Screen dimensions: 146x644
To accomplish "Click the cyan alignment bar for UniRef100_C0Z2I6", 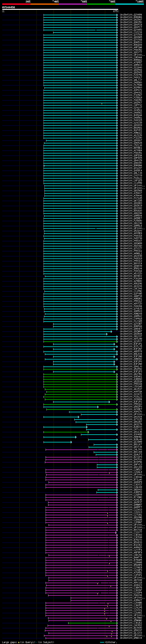I will pyautogui.click(x=85, y=32).
